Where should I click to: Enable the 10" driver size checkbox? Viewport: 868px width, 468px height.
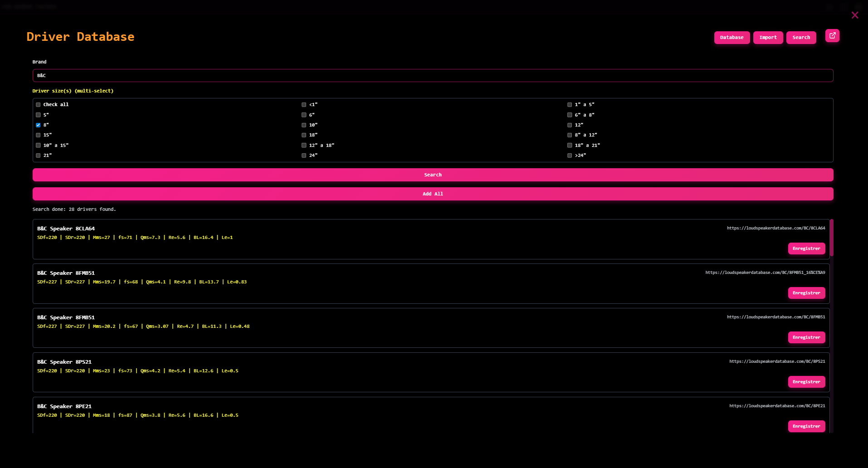pyautogui.click(x=304, y=125)
